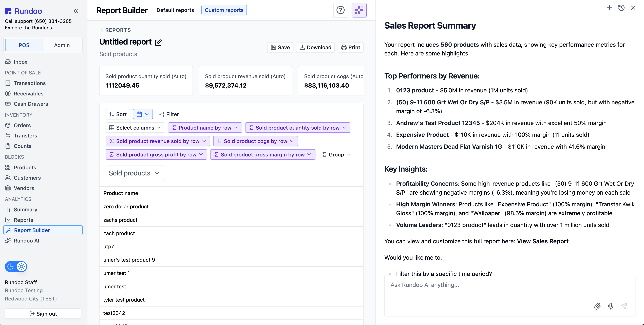Click the send message arrow icon

click(x=624, y=306)
